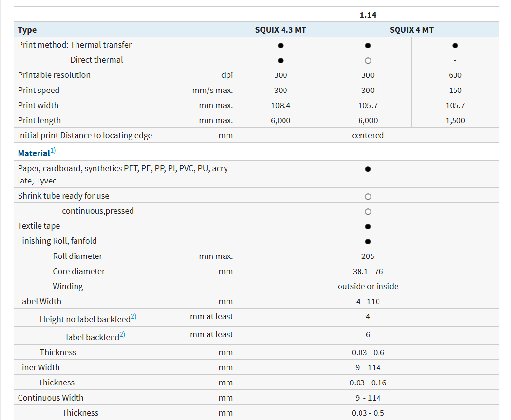The image size is (511, 420).
Task: Click the '150' print speed value
Action: tap(455, 90)
